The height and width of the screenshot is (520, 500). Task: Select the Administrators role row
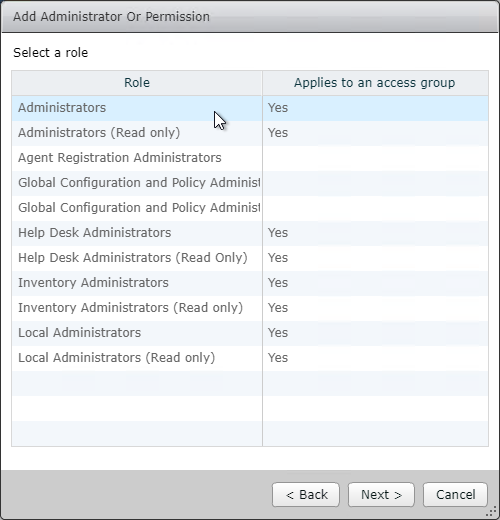pos(250,108)
